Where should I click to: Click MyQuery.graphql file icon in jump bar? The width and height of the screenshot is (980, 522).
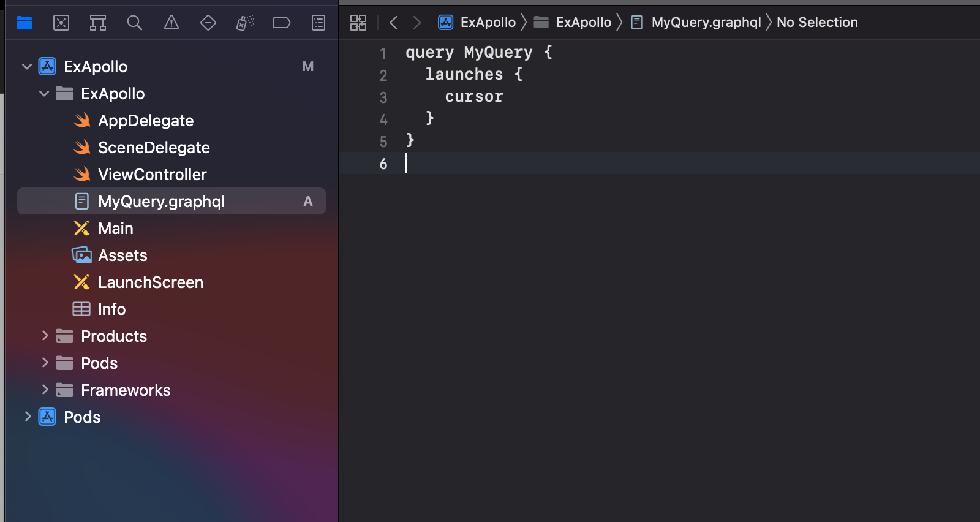pos(637,23)
